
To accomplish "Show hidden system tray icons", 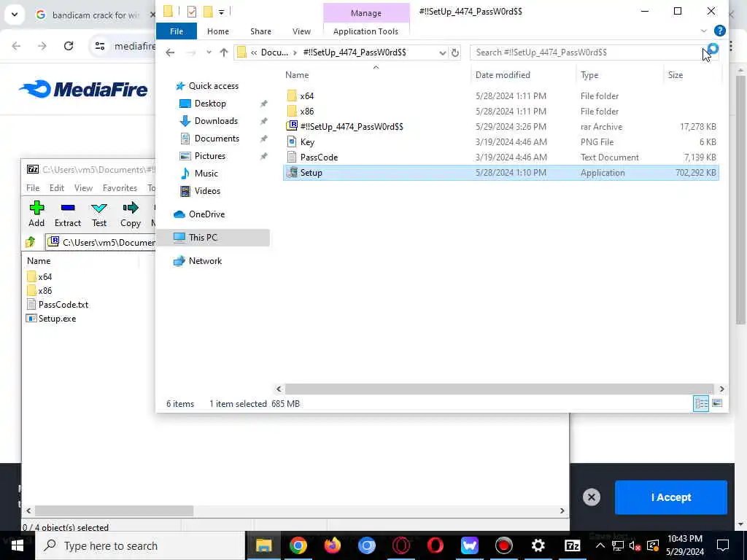I will [x=600, y=545].
